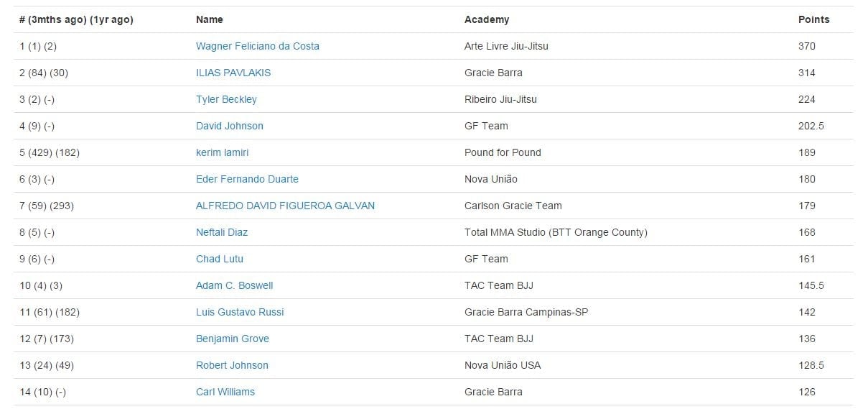Open the David Johnson profile link

point(230,126)
